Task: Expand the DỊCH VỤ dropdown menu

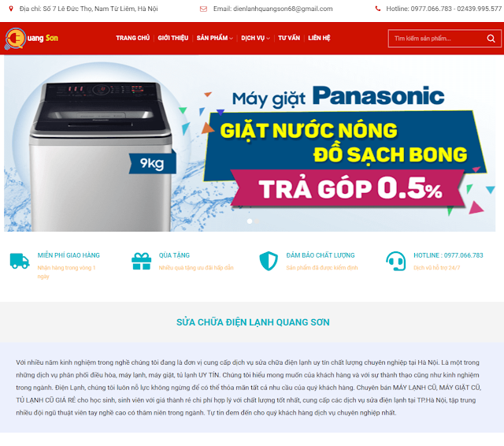Action: pyautogui.click(x=255, y=38)
